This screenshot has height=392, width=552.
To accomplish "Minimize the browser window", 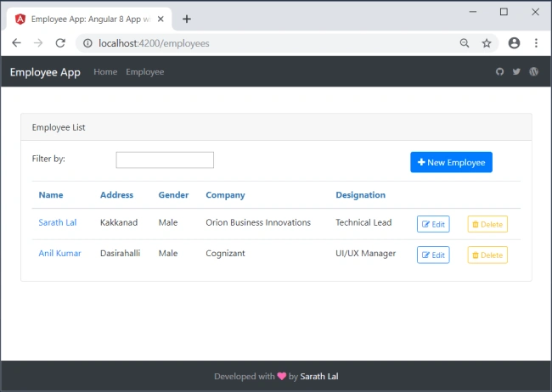I will [x=473, y=12].
